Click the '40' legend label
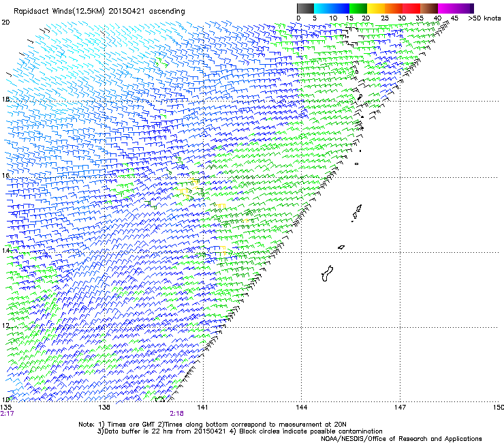 (x=437, y=18)
